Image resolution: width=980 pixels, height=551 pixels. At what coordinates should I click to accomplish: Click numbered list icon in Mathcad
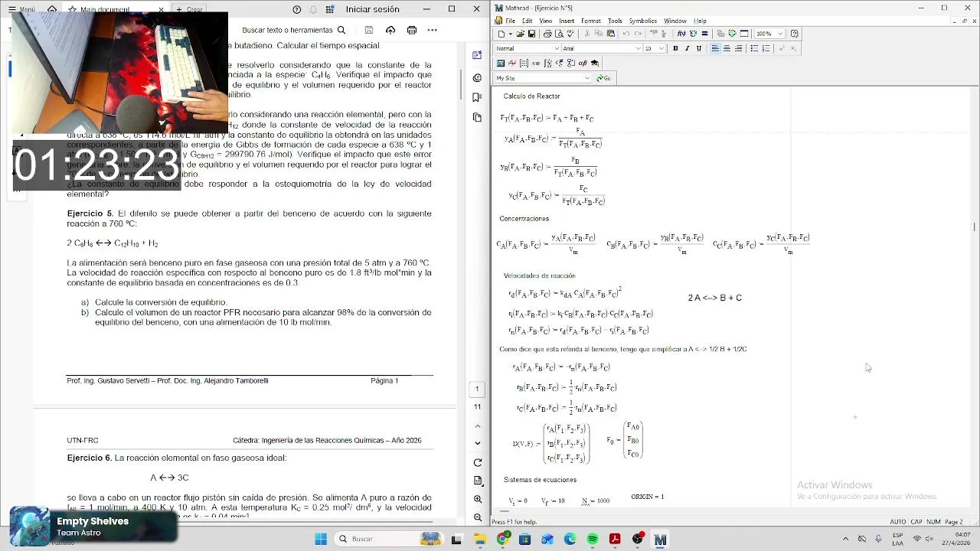[766, 48]
